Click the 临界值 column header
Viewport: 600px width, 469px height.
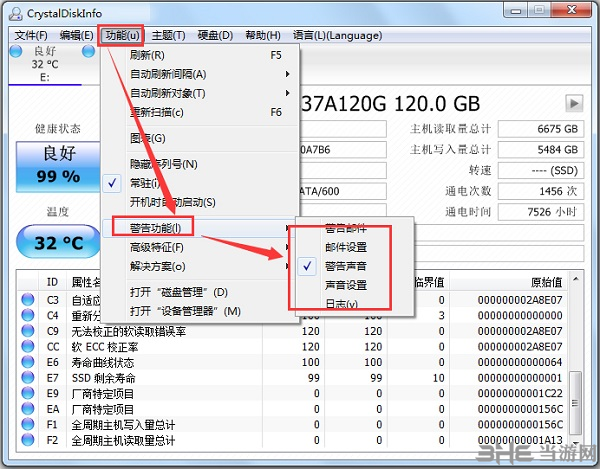coord(429,282)
